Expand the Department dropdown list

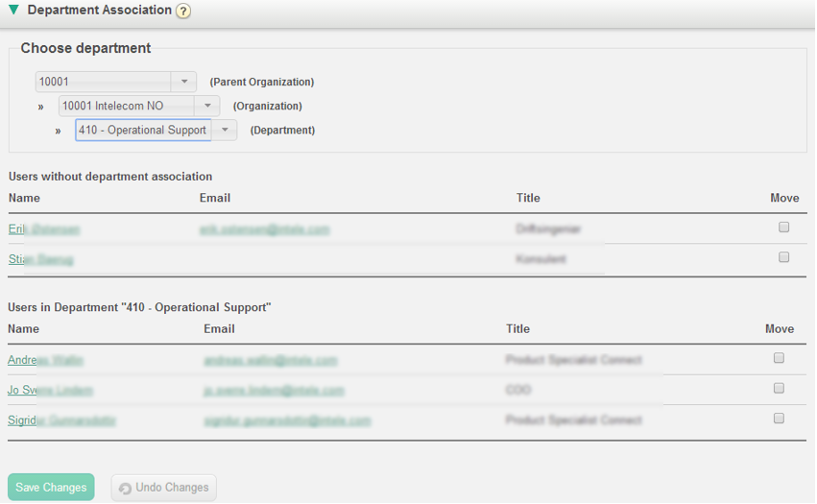click(x=224, y=130)
